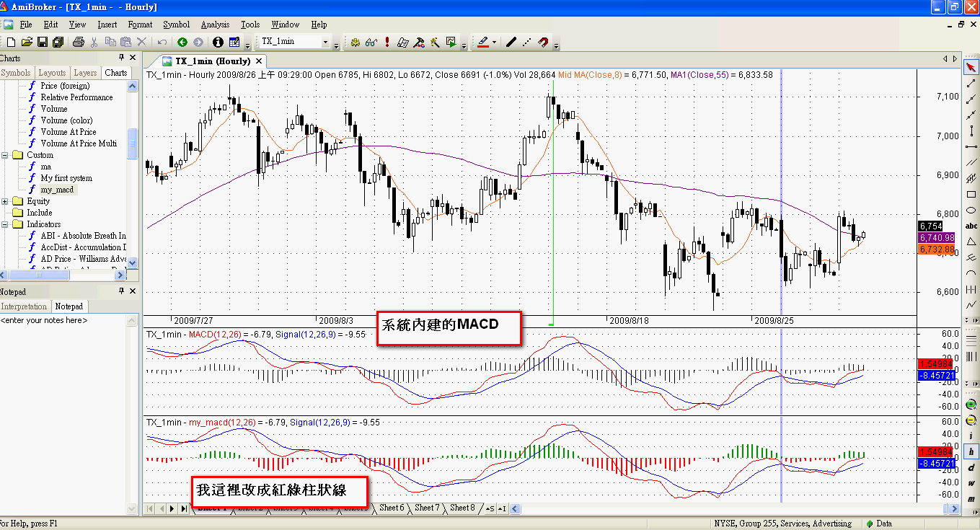
Task: Select the vertical line drawing tool
Action: point(971,131)
